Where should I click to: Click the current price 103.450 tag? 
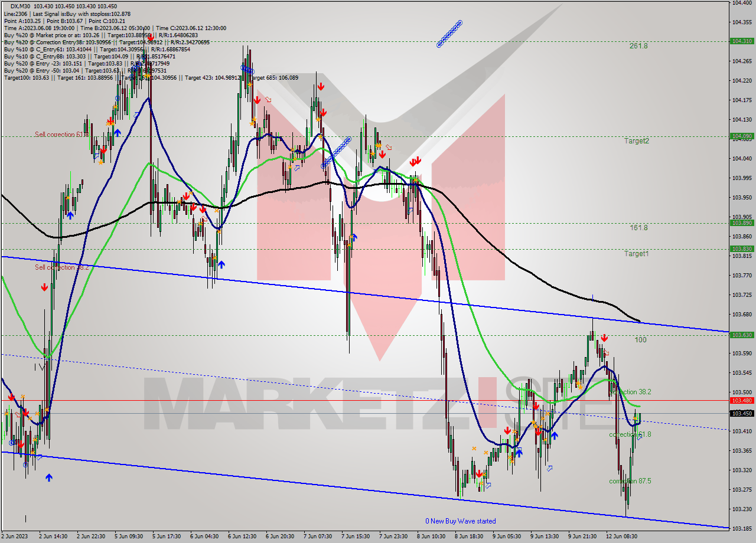(742, 413)
